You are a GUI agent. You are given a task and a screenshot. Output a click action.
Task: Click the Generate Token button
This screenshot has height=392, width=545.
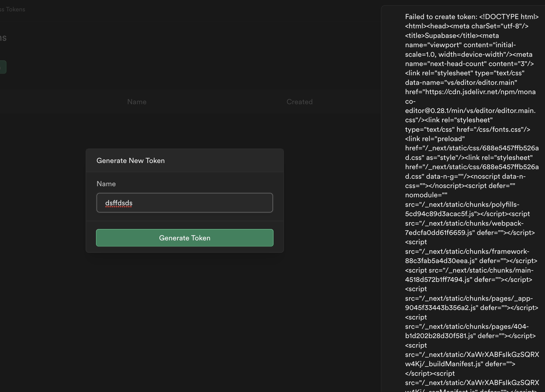point(185,238)
